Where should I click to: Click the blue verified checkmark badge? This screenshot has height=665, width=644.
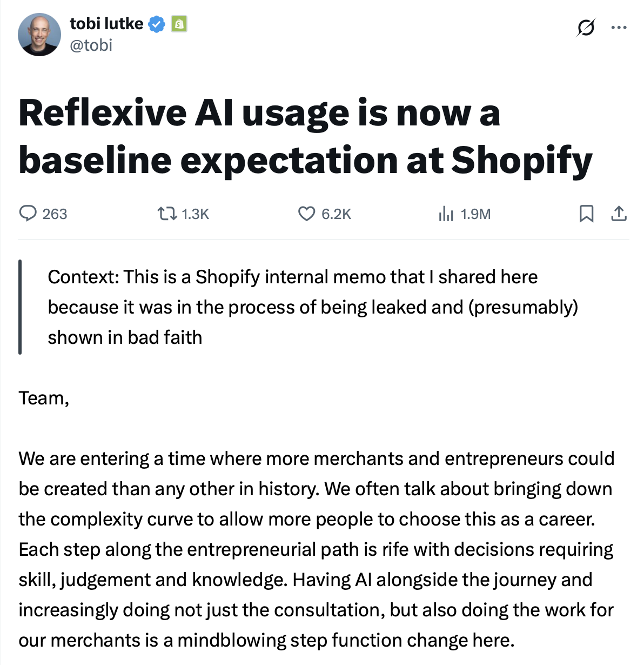(157, 24)
